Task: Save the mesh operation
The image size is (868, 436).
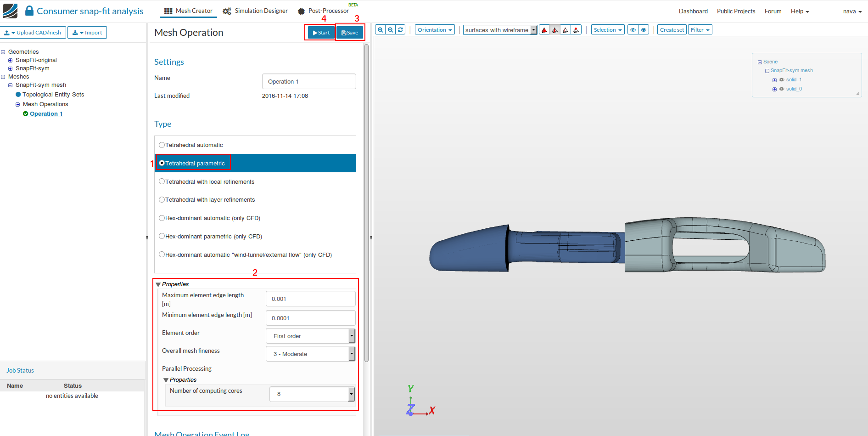Action: pos(350,33)
